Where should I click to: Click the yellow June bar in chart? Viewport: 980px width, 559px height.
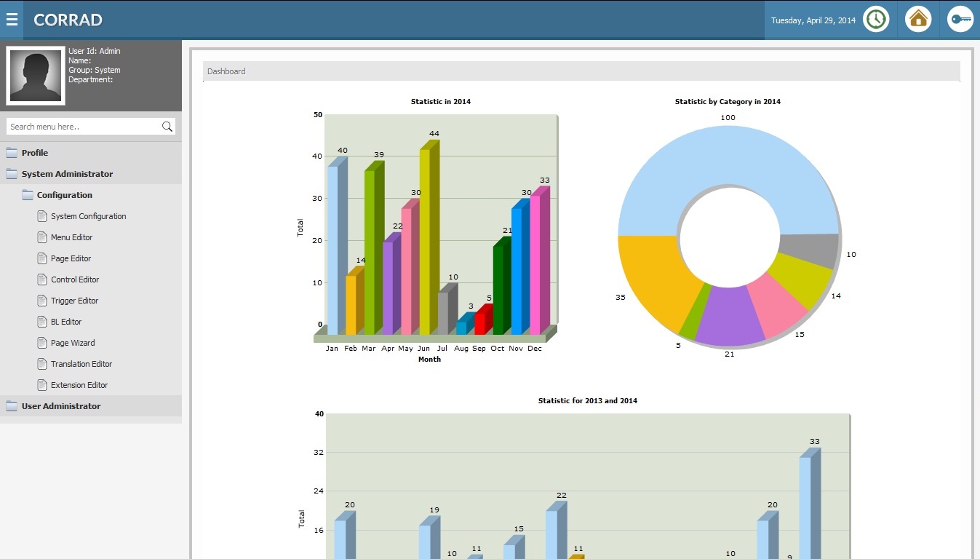point(425,240)
